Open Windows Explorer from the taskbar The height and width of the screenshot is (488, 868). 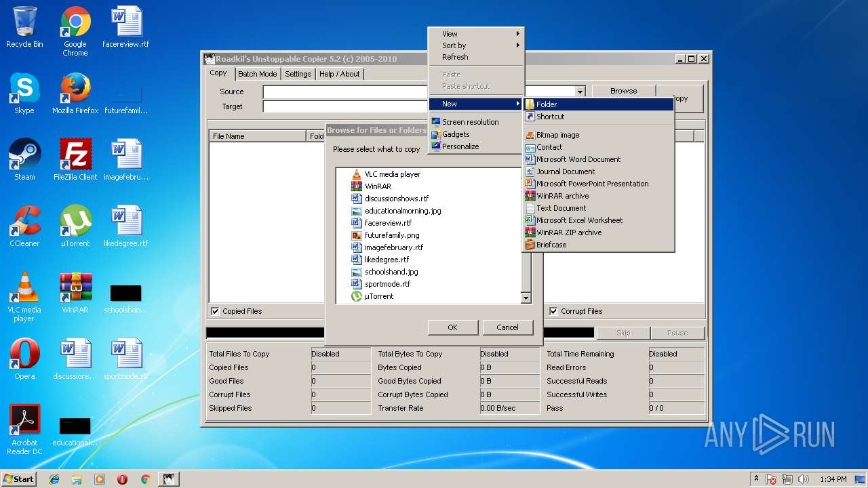click(77, 479)
